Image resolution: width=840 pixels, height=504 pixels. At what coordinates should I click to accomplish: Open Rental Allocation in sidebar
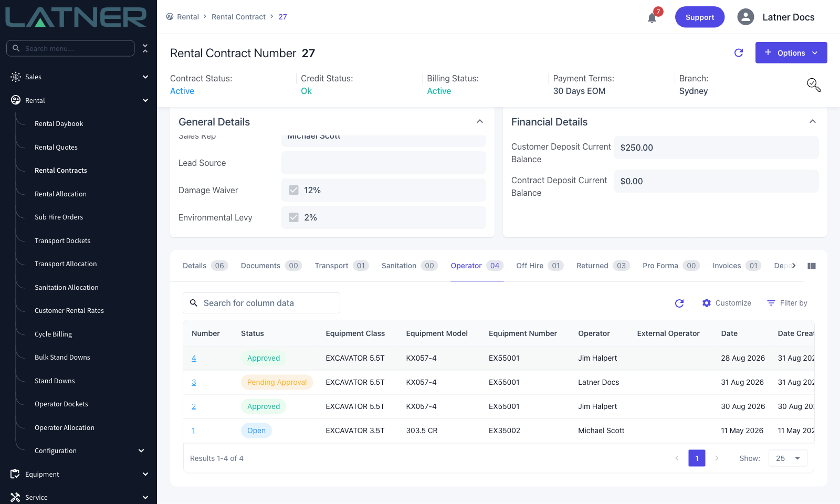60,194
